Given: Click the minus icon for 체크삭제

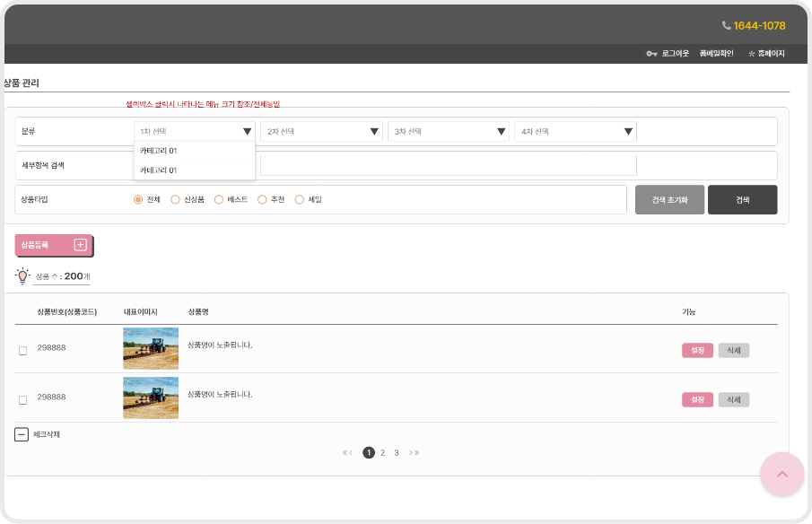Looking at the screenshot, I should click(x=22, y=434).
